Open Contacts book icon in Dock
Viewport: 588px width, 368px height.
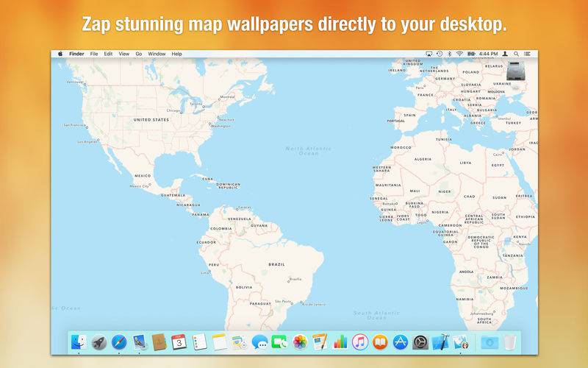pyautogui.click(x=159, y=342)
